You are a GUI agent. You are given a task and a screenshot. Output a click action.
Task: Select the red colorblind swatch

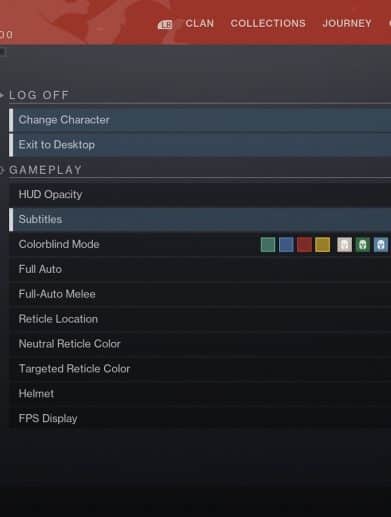304,245
